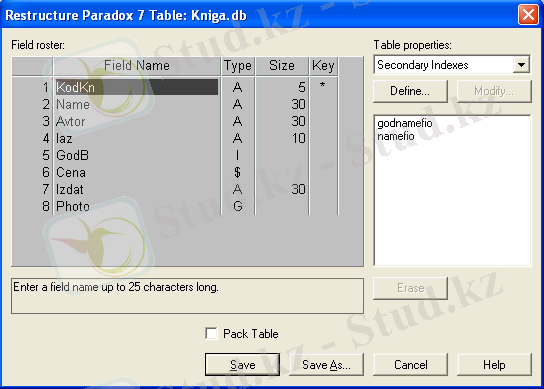
Task: Select the Name field row
Action: 137,104
